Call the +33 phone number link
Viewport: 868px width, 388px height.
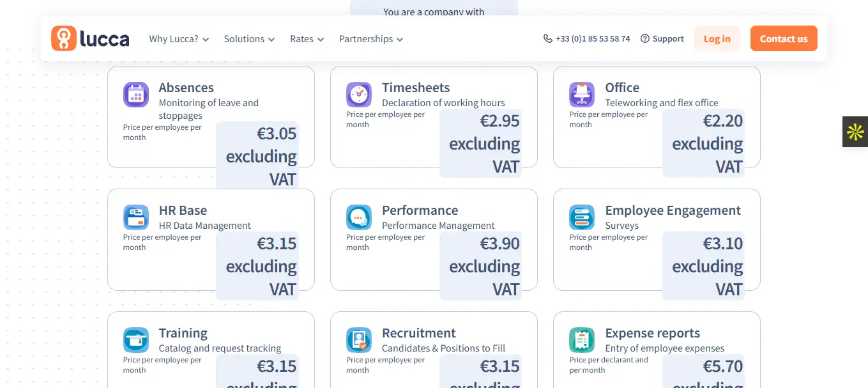click(587, 39)
